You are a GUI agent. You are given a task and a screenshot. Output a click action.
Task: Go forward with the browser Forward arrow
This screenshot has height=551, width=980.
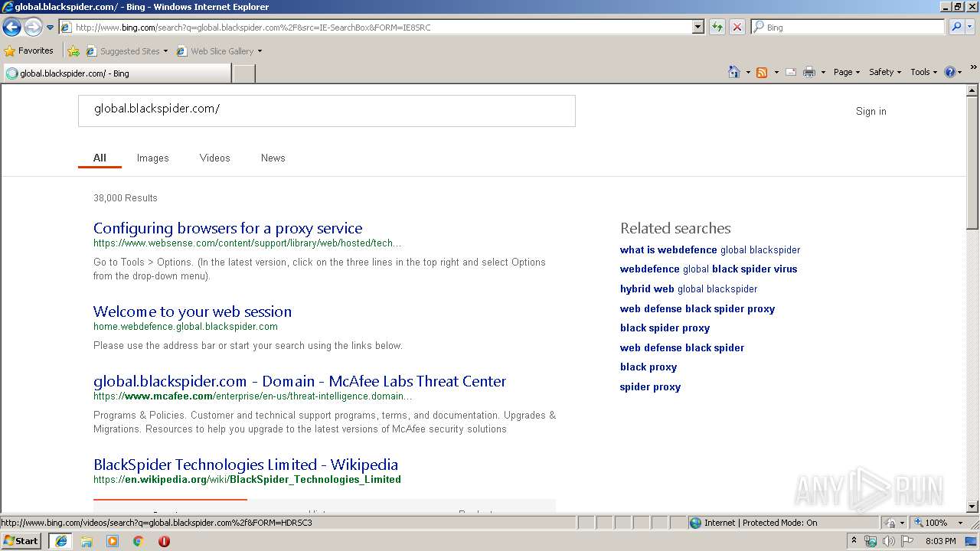point(33,28)
